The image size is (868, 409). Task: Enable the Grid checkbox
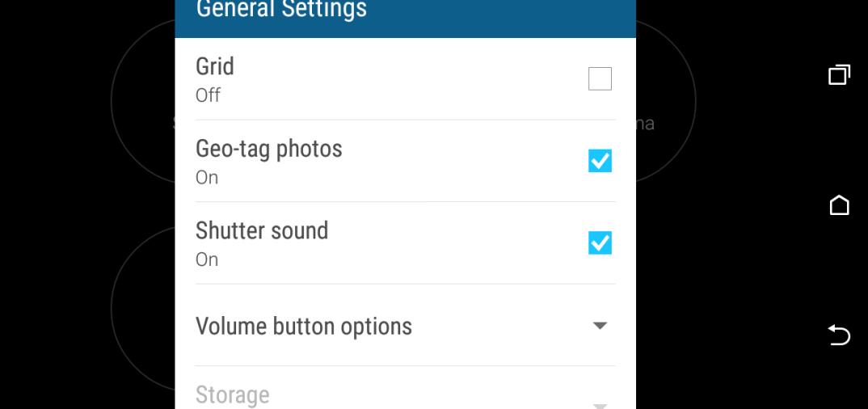coord(600,78)
